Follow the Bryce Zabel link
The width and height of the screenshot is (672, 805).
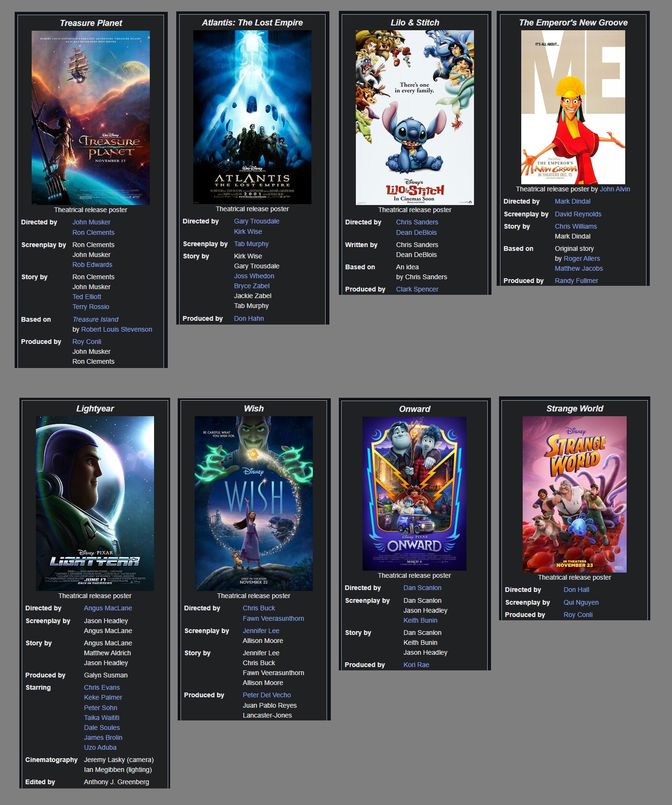252,286
